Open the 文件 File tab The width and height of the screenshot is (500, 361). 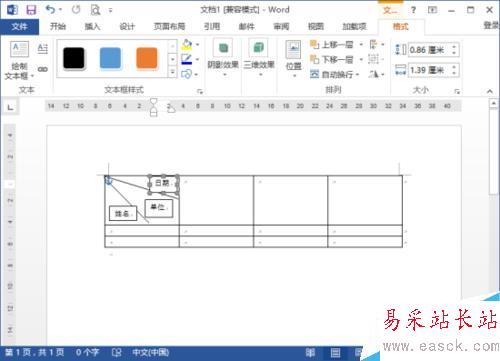(19, 27)
